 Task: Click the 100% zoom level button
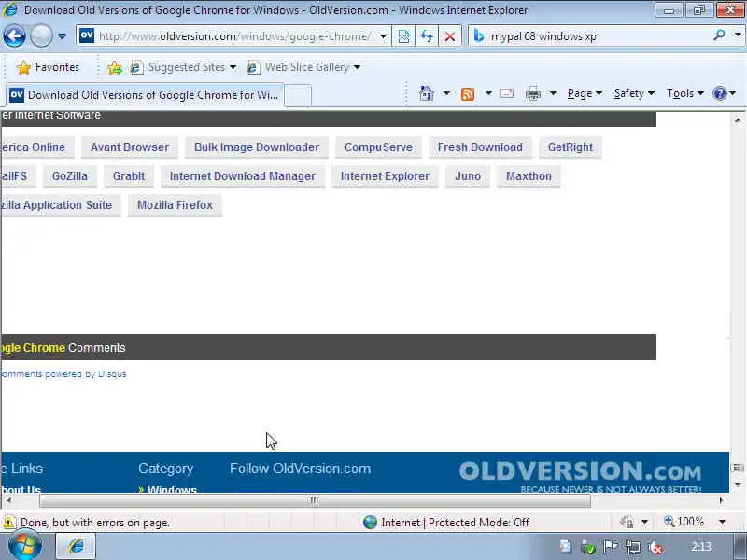tap(684, 522)
